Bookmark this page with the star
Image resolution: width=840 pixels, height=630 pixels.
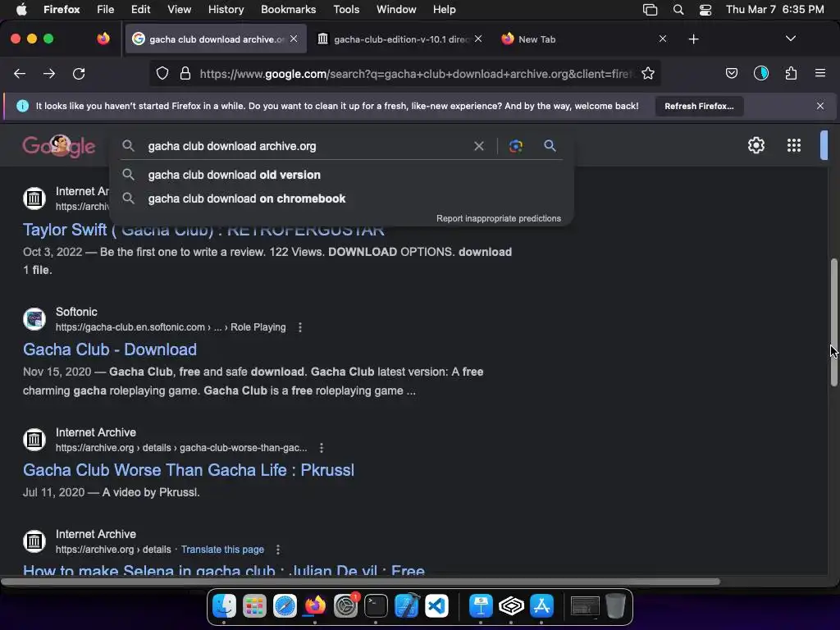tap(648, 73)
